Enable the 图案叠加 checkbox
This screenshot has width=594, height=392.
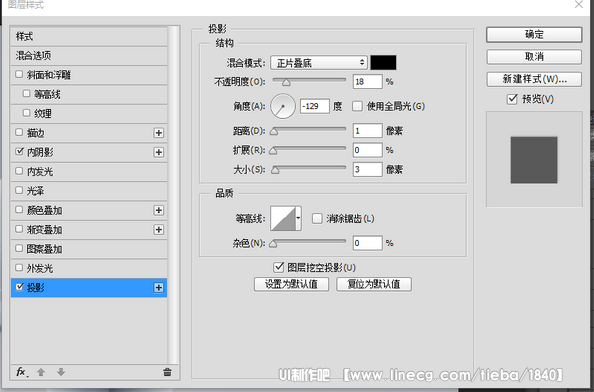click(x=19, y=248)
